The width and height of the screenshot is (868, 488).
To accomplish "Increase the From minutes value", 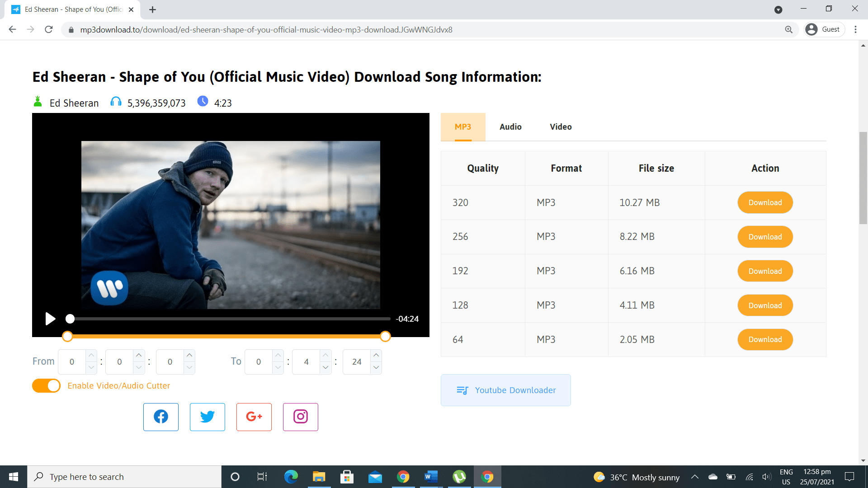I will click(x=139, y=356).
